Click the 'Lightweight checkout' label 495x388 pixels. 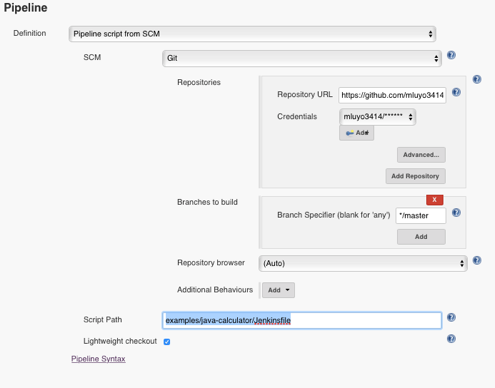pyautogui.click(x=120, y=341)
